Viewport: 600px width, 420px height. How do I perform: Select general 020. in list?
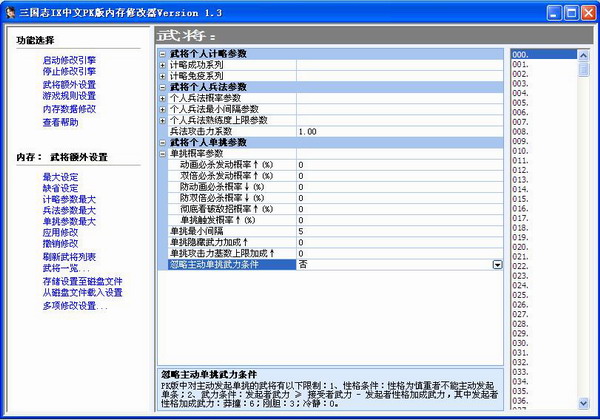coord(544,247)
